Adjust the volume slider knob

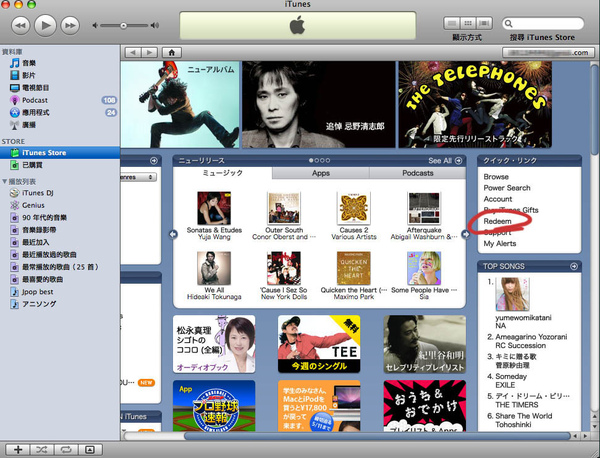(123, 26)
